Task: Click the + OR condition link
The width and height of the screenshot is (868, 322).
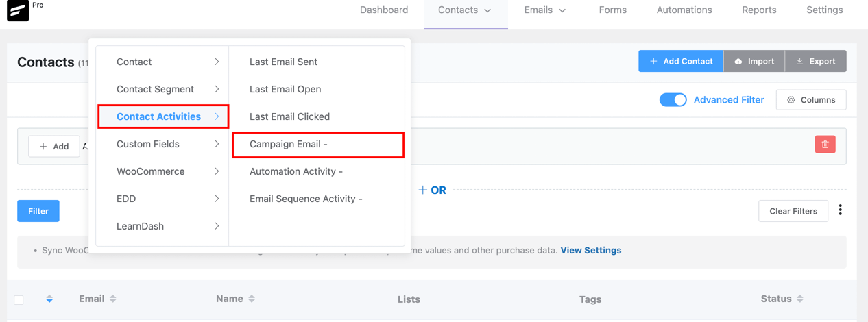Action: pyautogui.click(x=433, y=190)
